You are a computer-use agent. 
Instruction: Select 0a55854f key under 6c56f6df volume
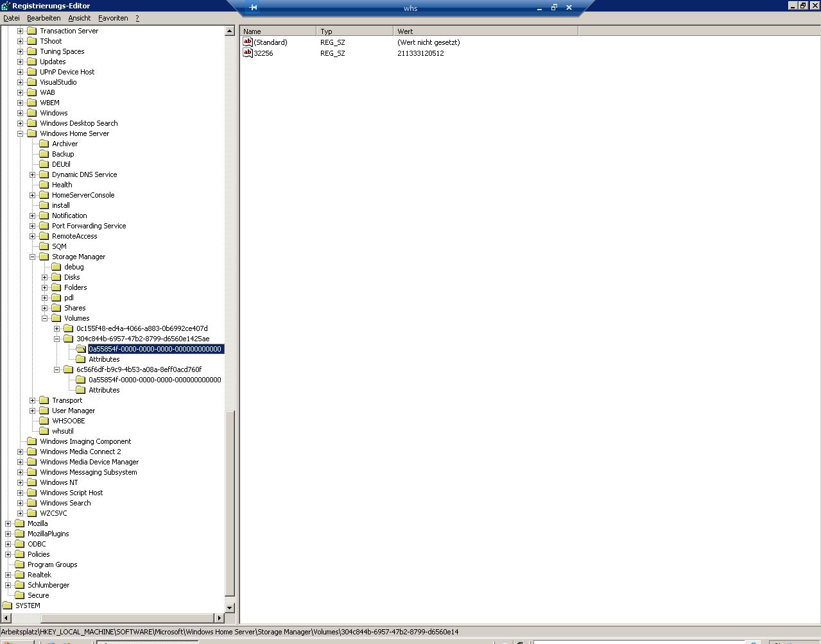click(155, 380)
